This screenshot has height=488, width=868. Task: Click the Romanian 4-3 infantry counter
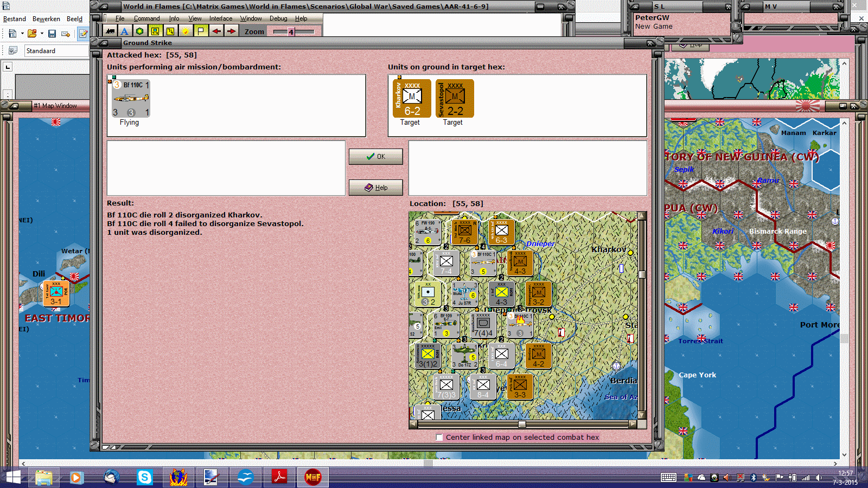click(x=501, y=293)
